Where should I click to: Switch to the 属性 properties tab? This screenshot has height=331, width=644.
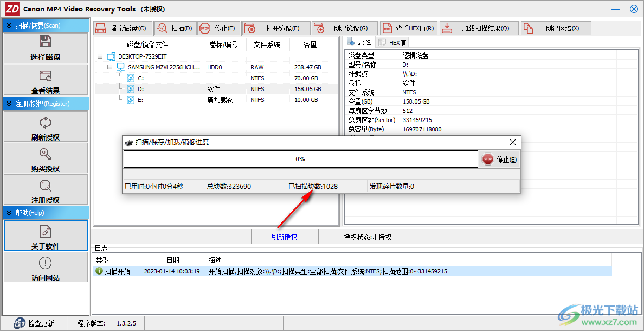point(359,42)
